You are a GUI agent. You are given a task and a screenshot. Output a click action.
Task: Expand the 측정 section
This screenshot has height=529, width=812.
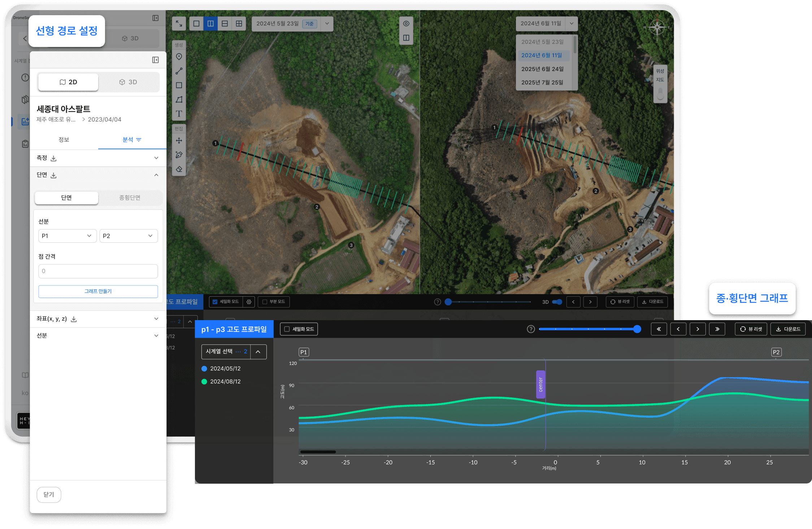point(156,158)
